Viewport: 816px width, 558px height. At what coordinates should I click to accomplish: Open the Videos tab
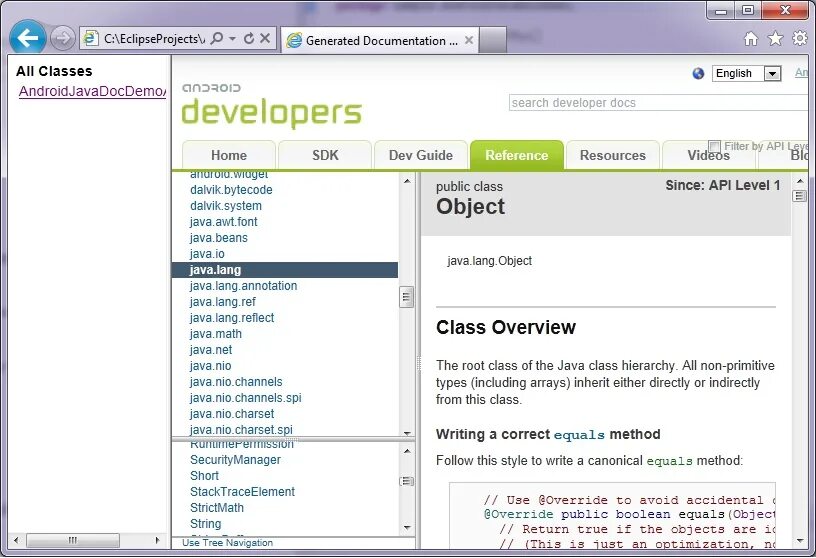coord(708,155)
